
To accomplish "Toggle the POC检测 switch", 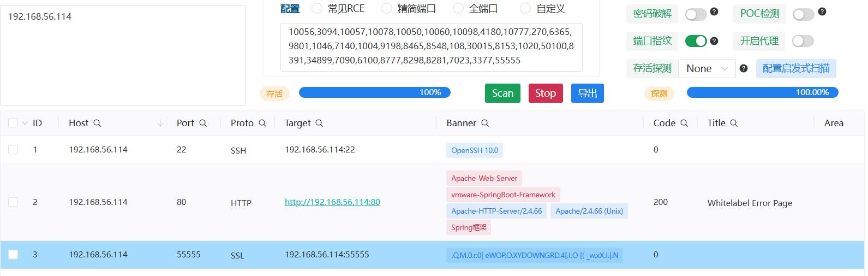I will tap(804, 14).
